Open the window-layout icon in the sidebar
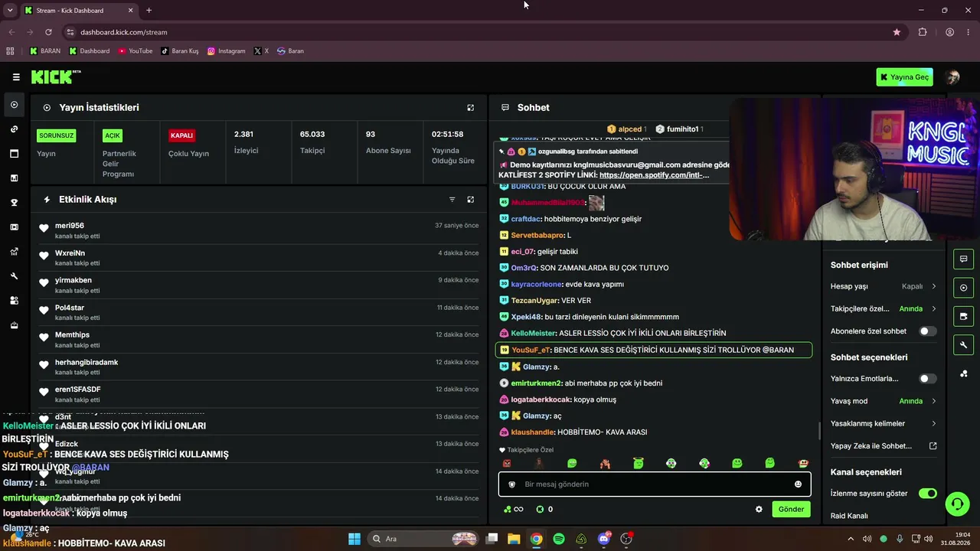Image resolution: width=980 pixels, height=551 pixels. [14, 154]
